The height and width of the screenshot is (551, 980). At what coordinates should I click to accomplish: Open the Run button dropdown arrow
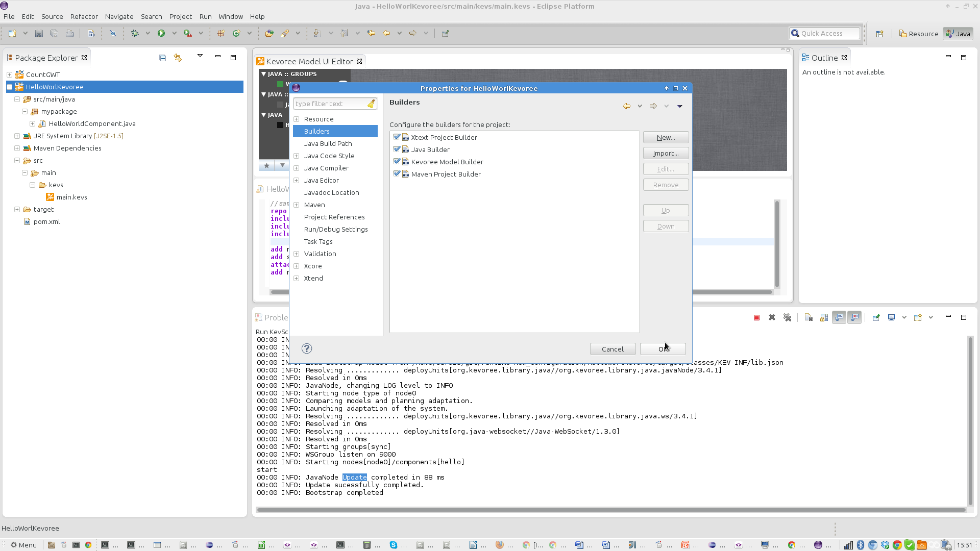pyautogui.click(x=174, y=33)
